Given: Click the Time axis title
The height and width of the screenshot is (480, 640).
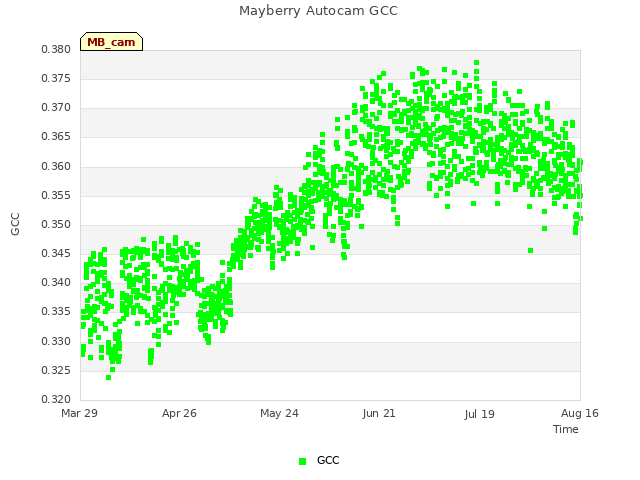Looking at the screenshot, I should click(566, 429).
